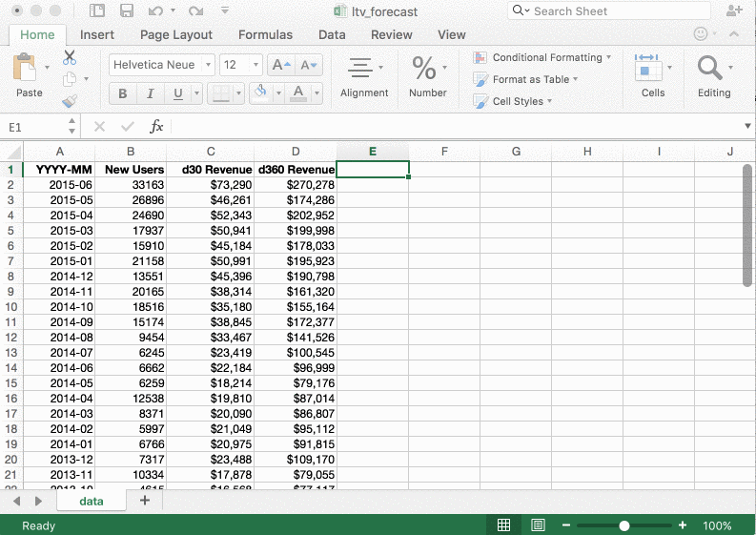756x535 pixels.
Task: Expand the formula bar arrow
Action: click(x=747, y=127)
